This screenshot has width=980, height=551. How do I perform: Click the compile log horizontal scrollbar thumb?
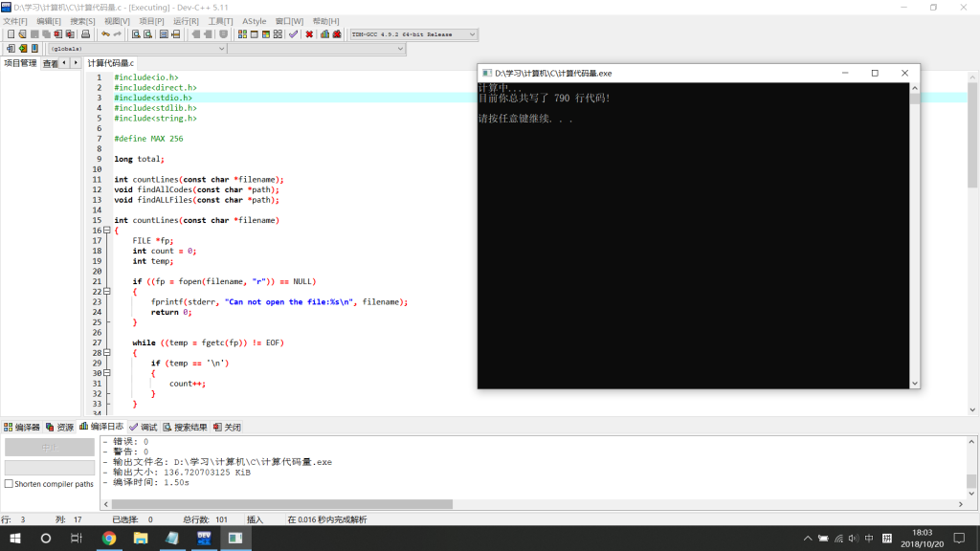[282, 504]
